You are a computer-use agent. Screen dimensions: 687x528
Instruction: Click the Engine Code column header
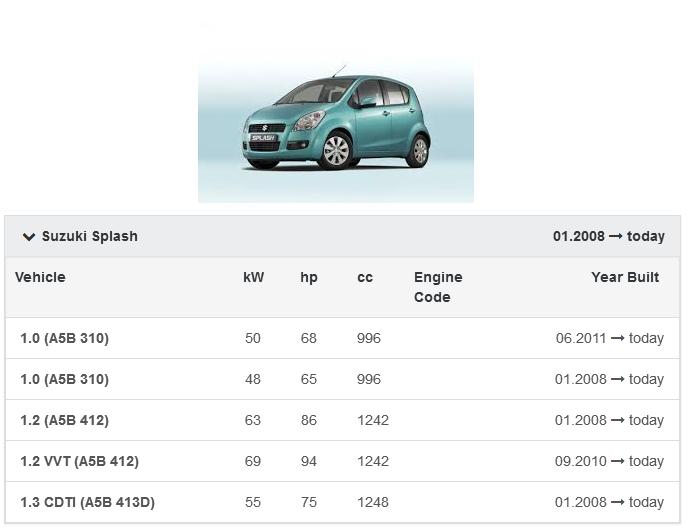pyautogui.click(x=438, y=287)
